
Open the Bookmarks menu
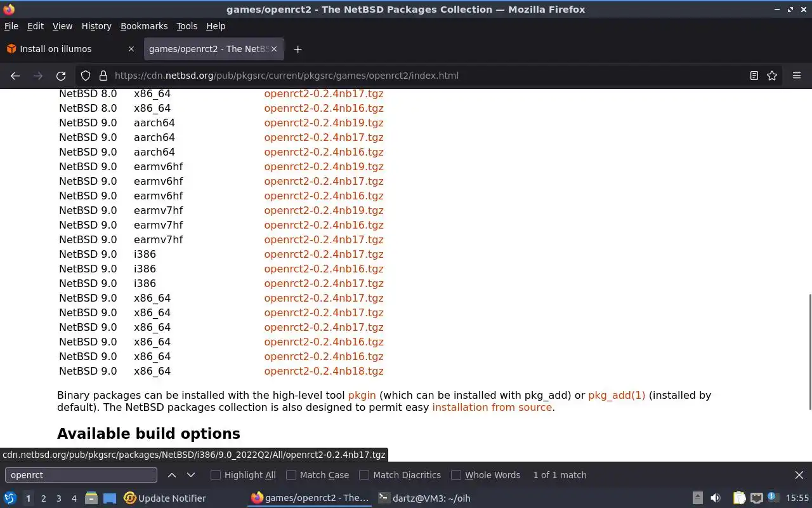pos(144,26)
